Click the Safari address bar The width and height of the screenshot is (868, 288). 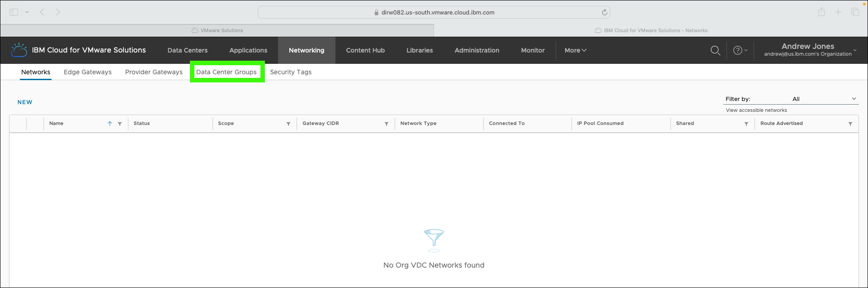pyautogui.click(x=434, y=12)
